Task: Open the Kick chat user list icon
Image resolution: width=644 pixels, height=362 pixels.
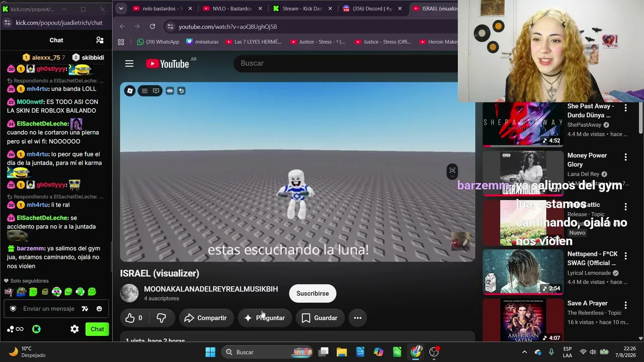Action: coord(100,40)
